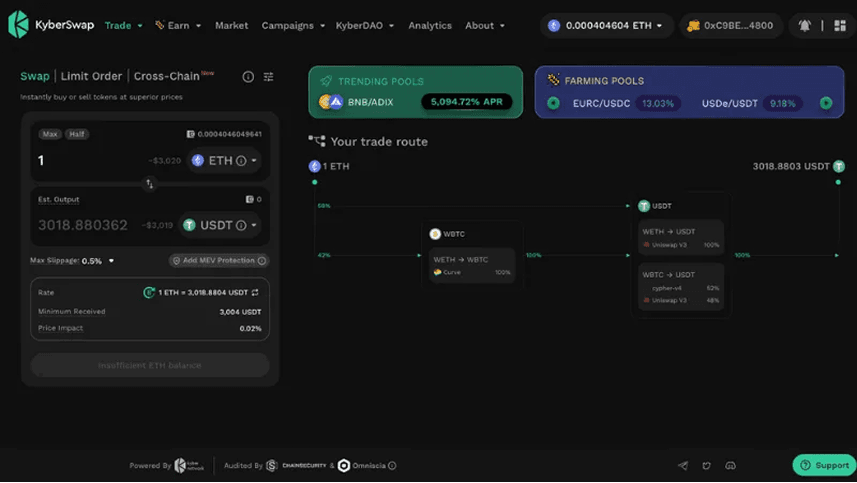Open the USDe/USDT farming pool

click(730, 103)
